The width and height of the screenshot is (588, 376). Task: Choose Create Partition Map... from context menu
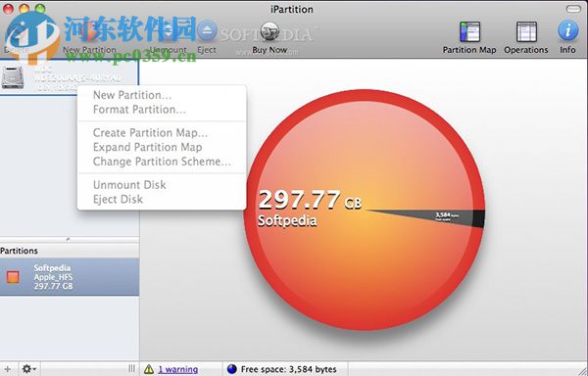(150, 132)
